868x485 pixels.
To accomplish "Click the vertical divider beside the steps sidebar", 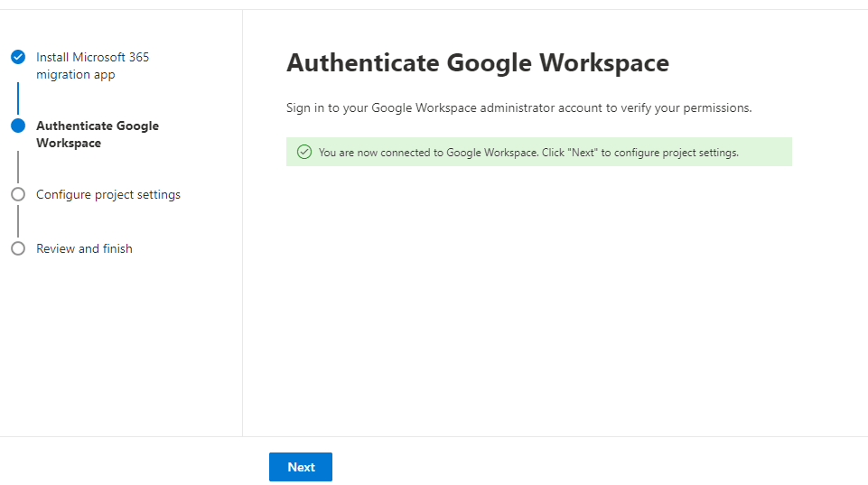I will 242,271.
